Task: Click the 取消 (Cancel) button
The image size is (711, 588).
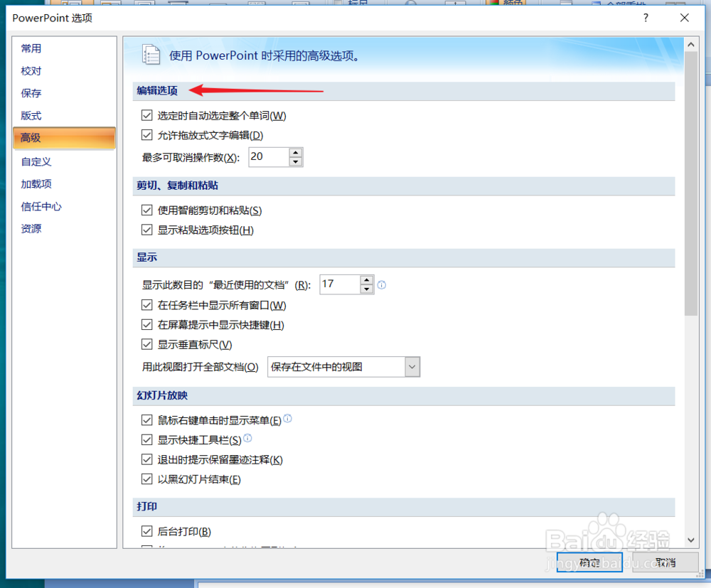Action: pyautogui.click(x=665, y=562)
